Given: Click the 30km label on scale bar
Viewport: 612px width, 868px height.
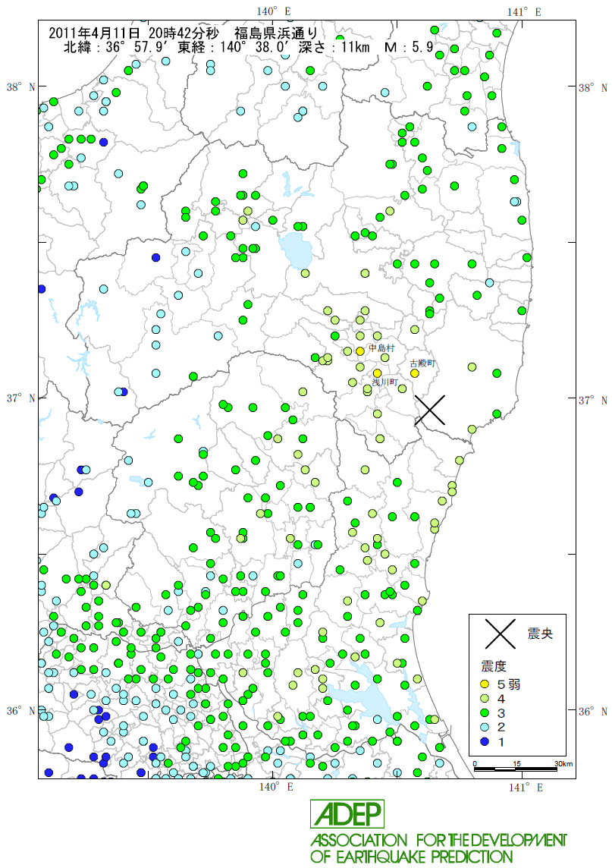Looking at the screenshot, I should pos(563,764).
